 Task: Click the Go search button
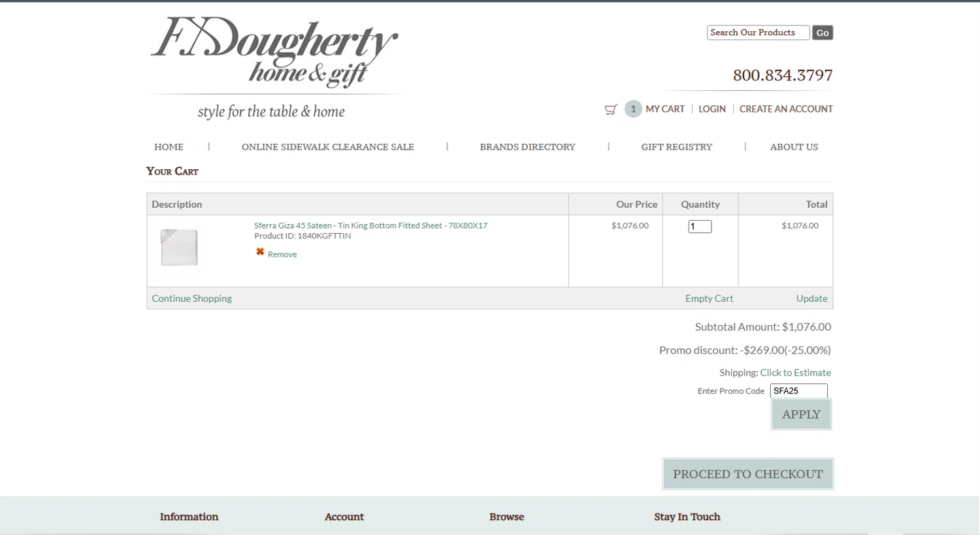[823, 33]
